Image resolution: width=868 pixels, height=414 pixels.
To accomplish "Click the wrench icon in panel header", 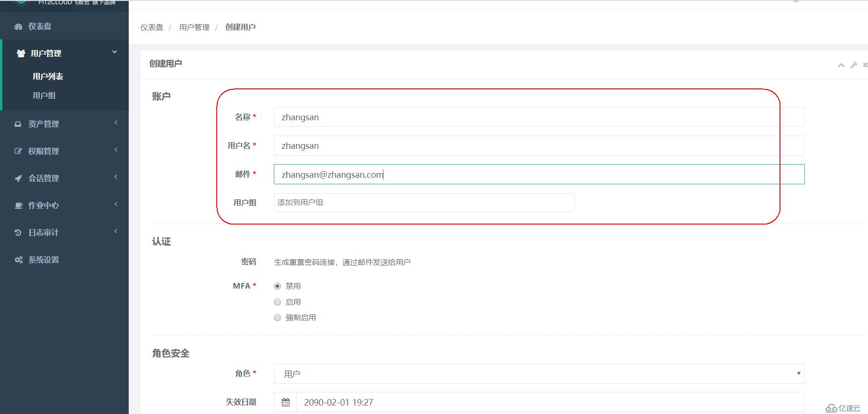I will (853, 65).
